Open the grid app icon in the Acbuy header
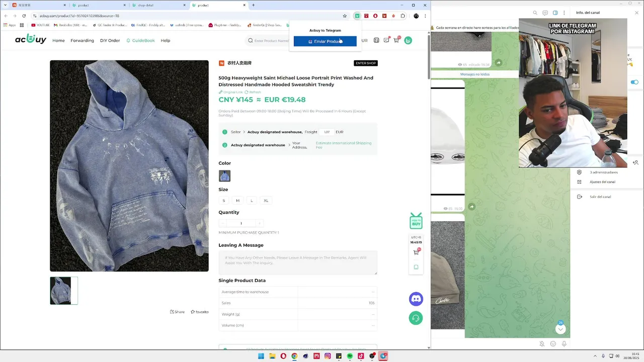 (x=376, y=40)
